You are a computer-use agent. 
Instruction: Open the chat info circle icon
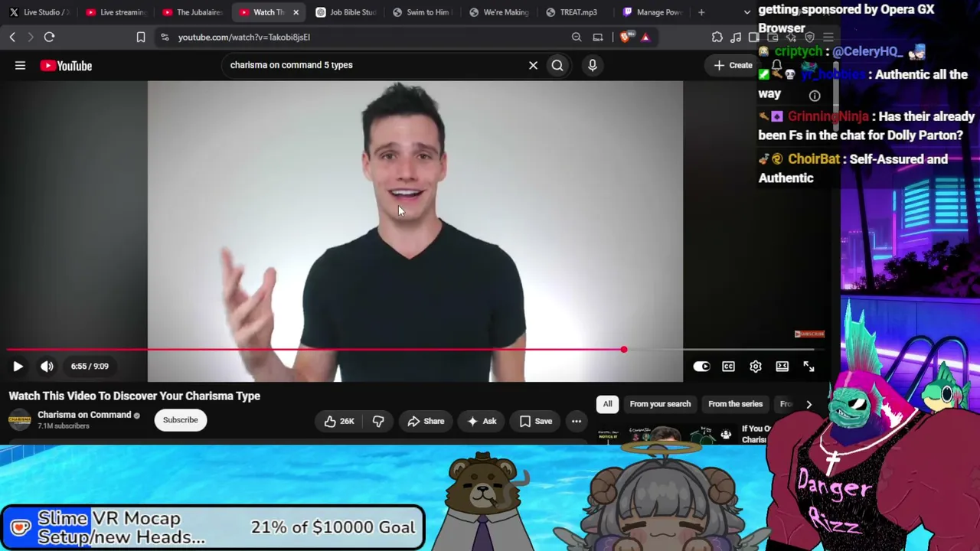point(815,96)
